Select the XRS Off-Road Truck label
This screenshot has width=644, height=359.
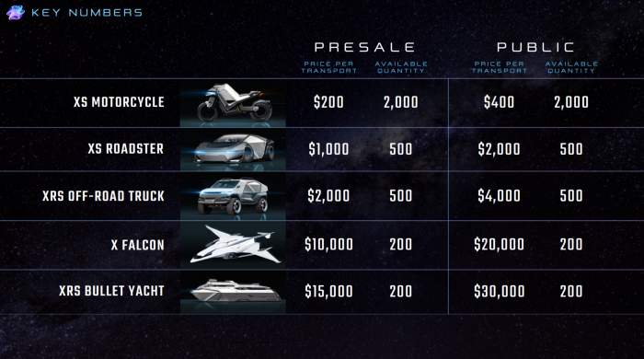point(103,196)
